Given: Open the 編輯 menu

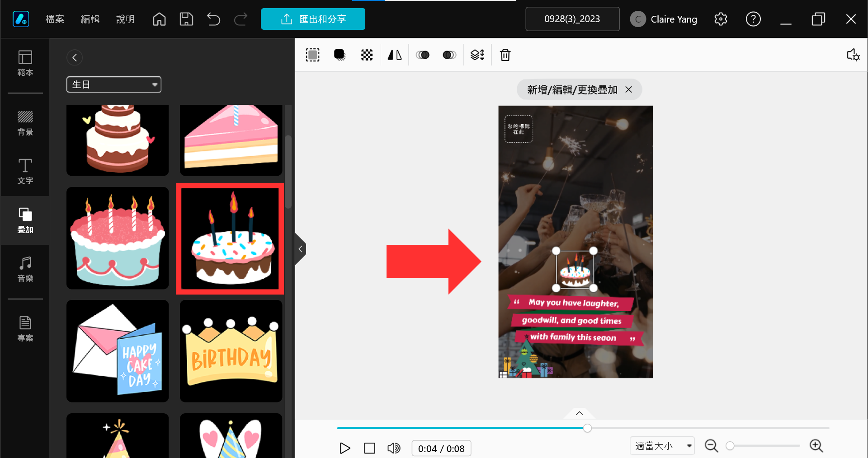Looking at the screenshot, I should (x=90, y=19).
